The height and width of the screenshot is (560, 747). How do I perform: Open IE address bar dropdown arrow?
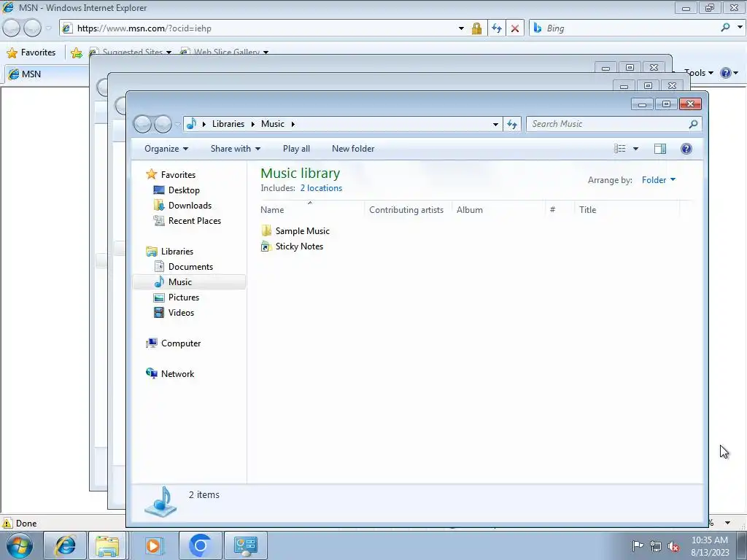[x=461, y=28]
